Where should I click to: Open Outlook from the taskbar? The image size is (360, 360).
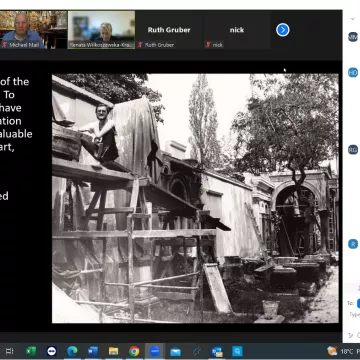click(217, 351)
